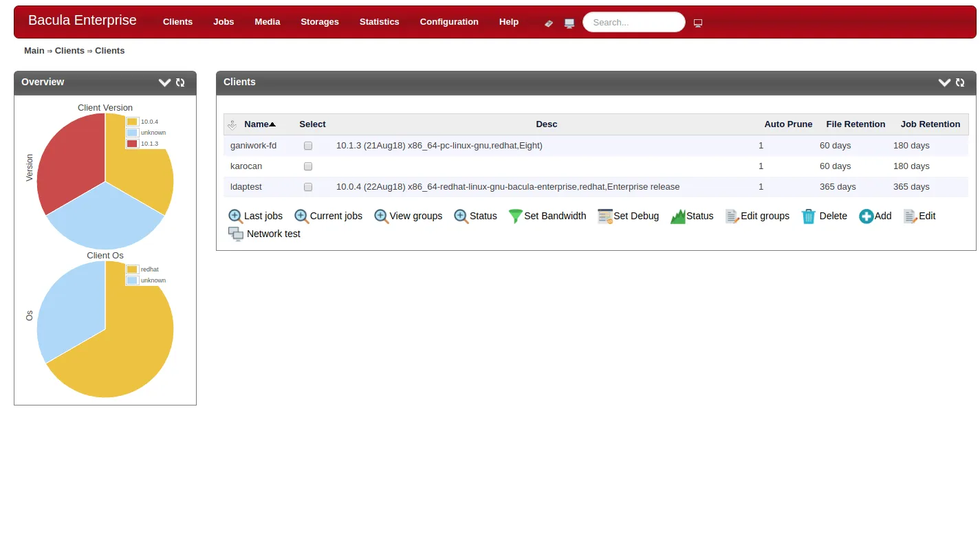
Task: Click the Last jobs magnifier icon
Action: click(x=236, y=216)
